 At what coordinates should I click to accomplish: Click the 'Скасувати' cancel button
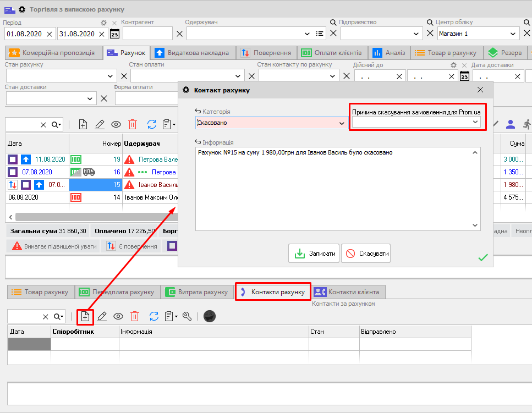[366, 254]
